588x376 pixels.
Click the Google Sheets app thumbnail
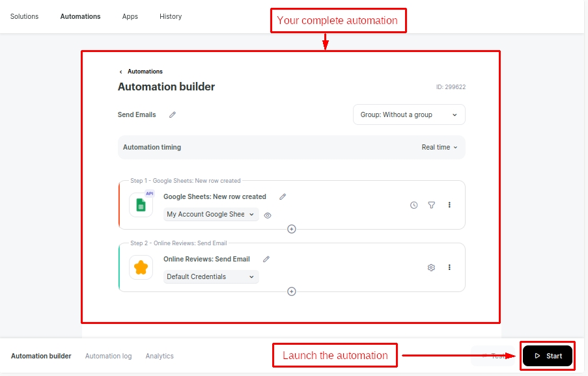[141, 205]
